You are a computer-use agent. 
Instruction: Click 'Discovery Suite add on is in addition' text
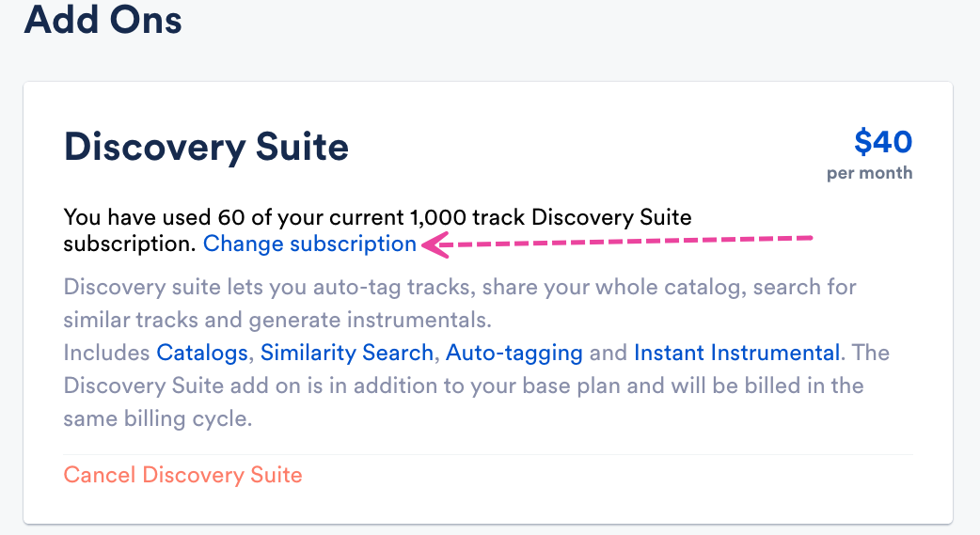point(282,386)
